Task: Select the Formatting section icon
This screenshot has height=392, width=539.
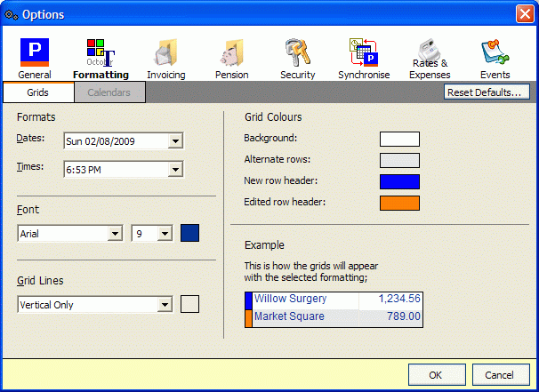Action: 101,52
